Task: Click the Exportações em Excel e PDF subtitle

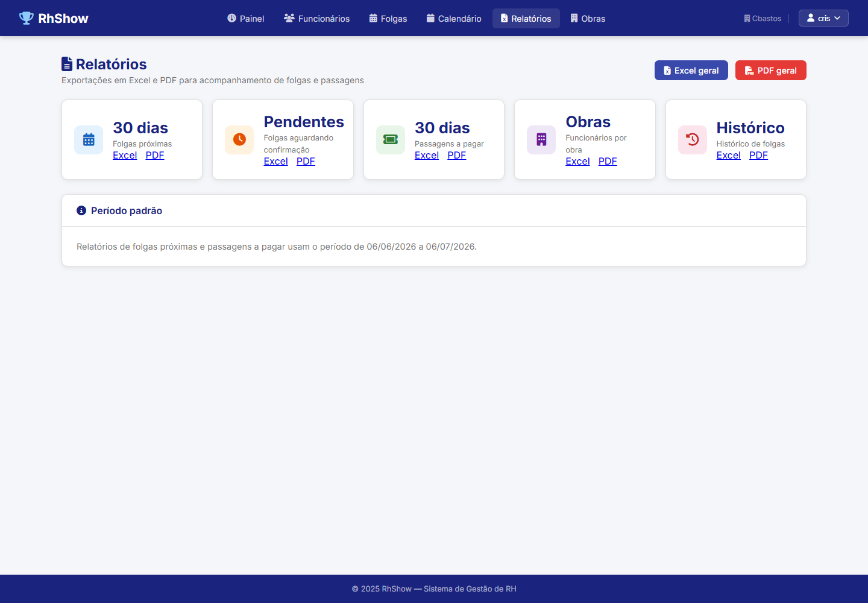Action: 213,80
